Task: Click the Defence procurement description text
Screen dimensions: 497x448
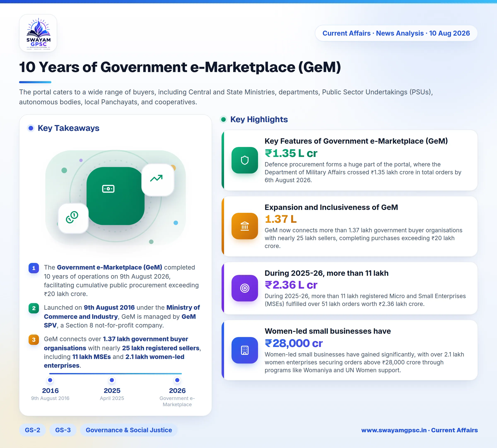Action: point(363,172)
